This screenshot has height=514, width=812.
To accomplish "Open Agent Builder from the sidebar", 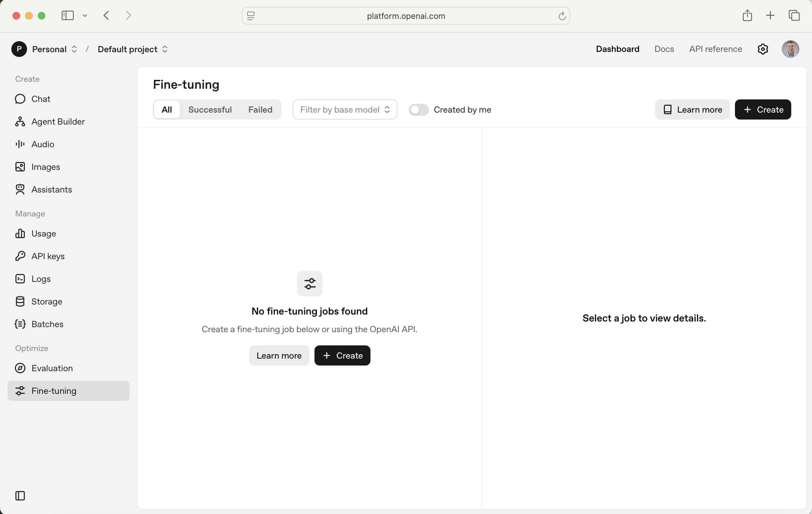I will click(58, 121).
